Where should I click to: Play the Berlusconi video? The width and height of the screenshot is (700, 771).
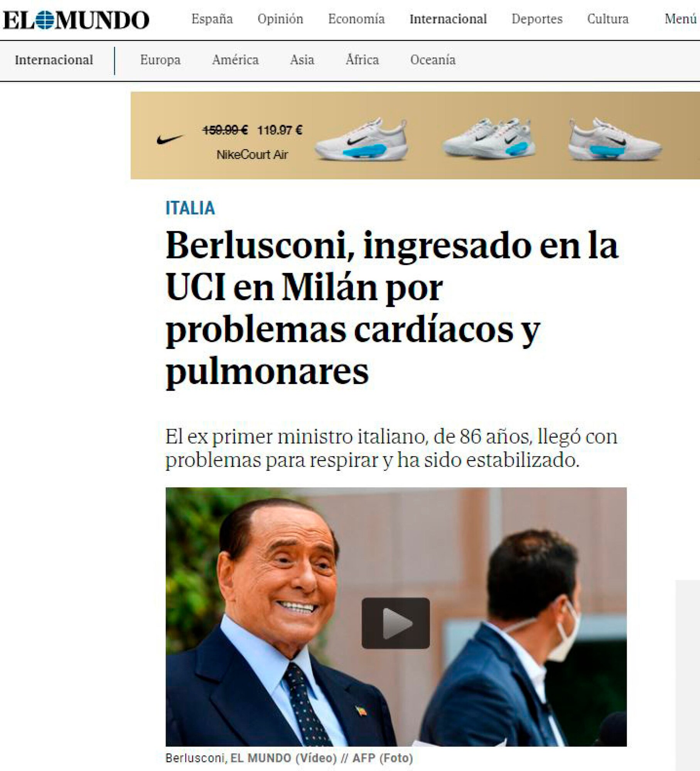(396, 623)
